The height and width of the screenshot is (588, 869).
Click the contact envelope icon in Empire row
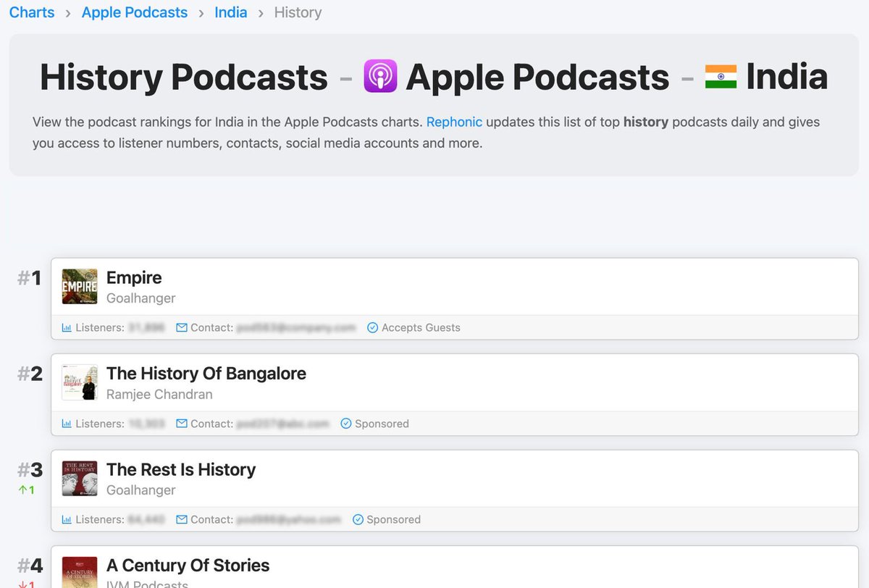(x=181, y=327)
